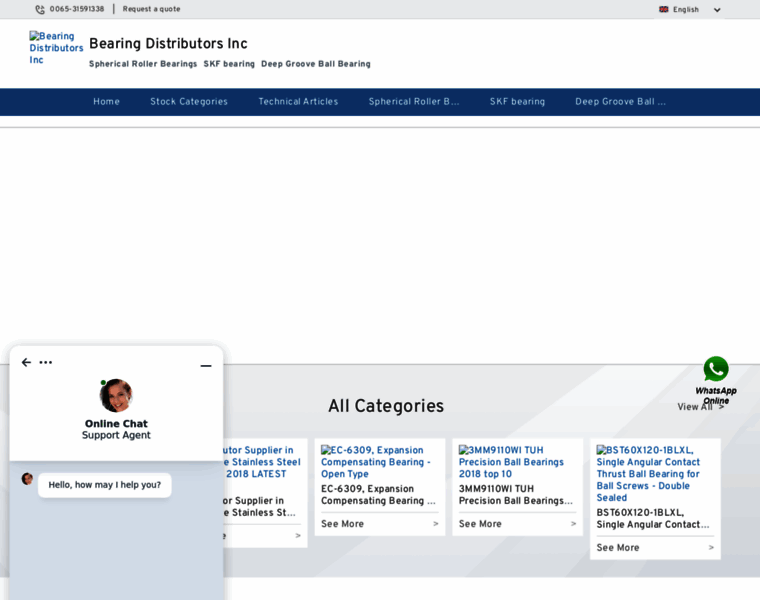The image size is (760, 600).
Task: Open the Stock Categories menu
Action: [x=189, y=102]
